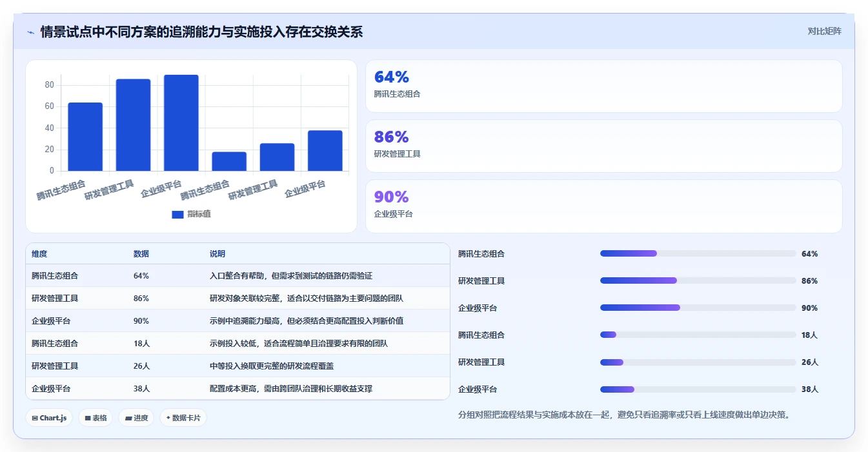
Task: Click the lightning icon beside the title
Action: coord(30,32)
